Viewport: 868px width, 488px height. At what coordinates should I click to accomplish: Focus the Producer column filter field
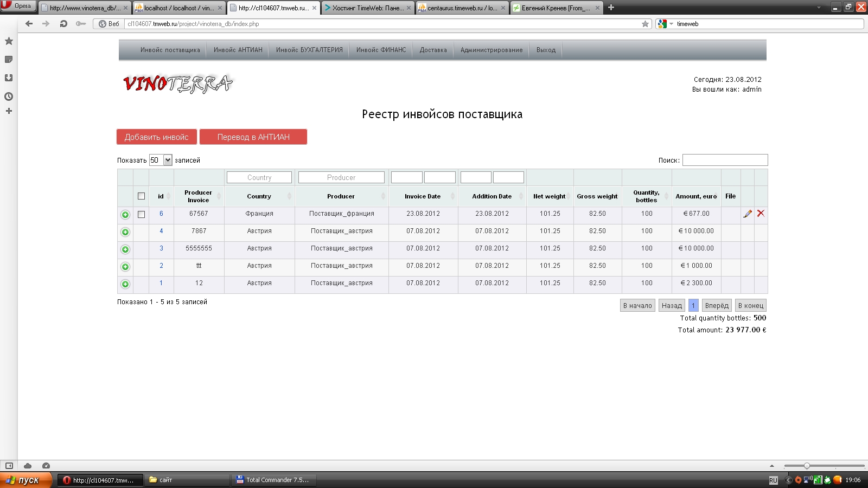tap(341, 177)
